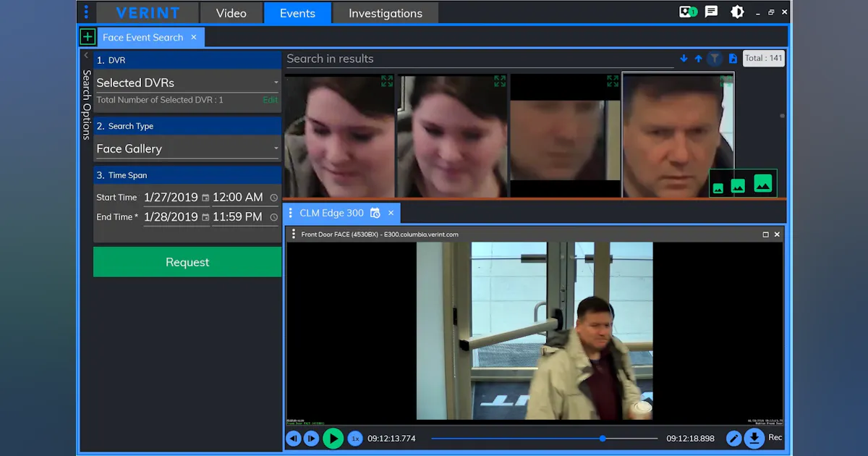868x456 pixels.
Task: Open the Front Door FACE video three-dot menu
Action: point(293,235)
